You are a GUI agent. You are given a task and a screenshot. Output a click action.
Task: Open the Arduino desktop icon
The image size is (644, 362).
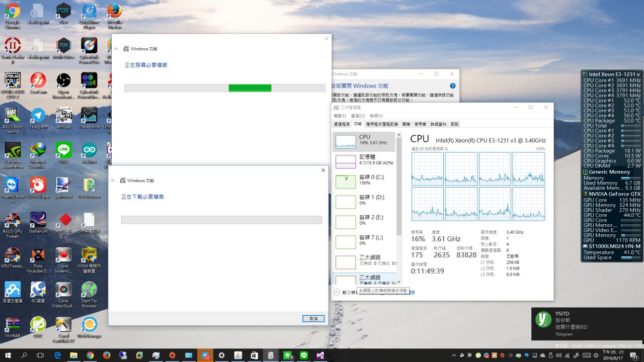click(89, 151)
